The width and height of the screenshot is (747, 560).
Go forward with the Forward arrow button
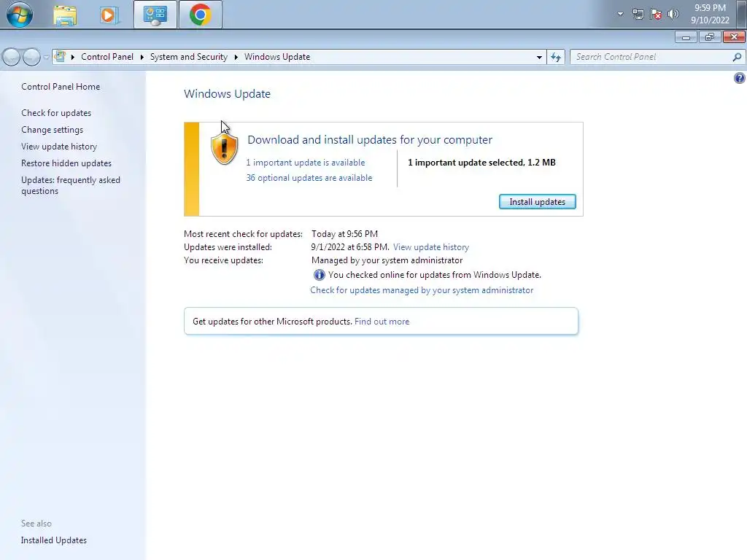[x=31, y=57]
